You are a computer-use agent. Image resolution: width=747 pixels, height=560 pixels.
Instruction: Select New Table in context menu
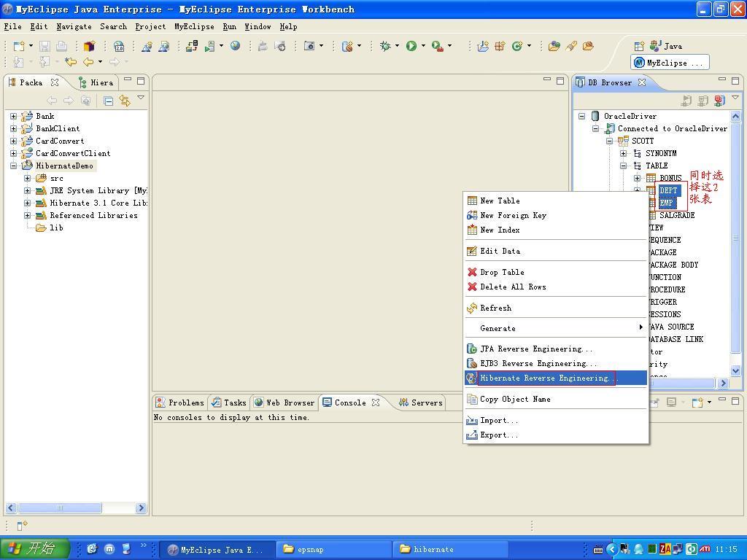[x=555, y=201]
